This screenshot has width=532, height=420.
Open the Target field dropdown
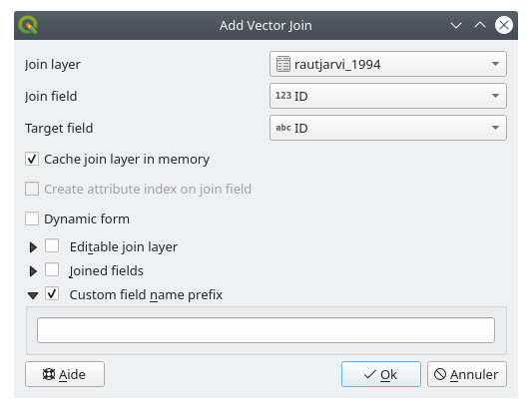[x=388, y=128]
